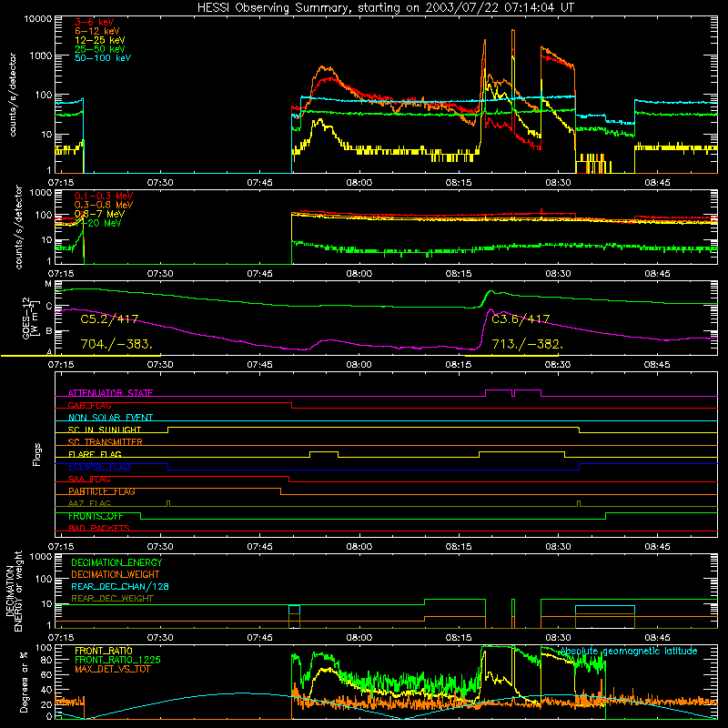Click the 10000 tick in top panel
The image size is (728, 728).
click(38, 18)
